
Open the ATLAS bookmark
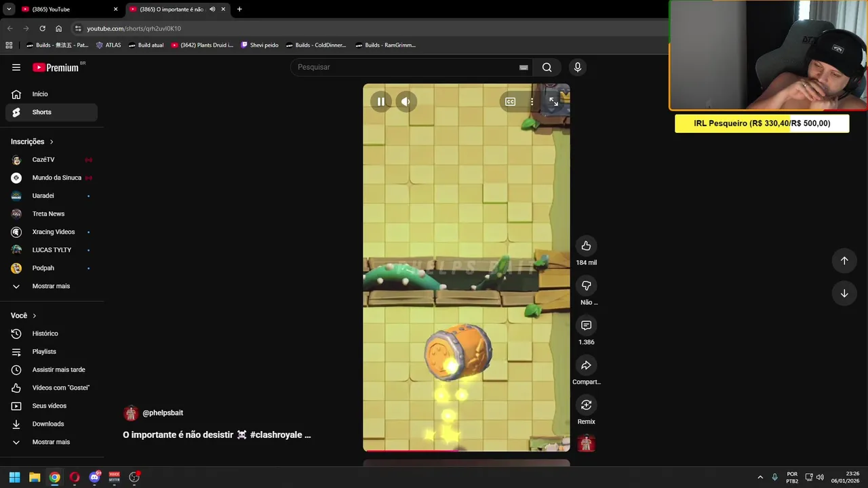click(x=108, y=45)
